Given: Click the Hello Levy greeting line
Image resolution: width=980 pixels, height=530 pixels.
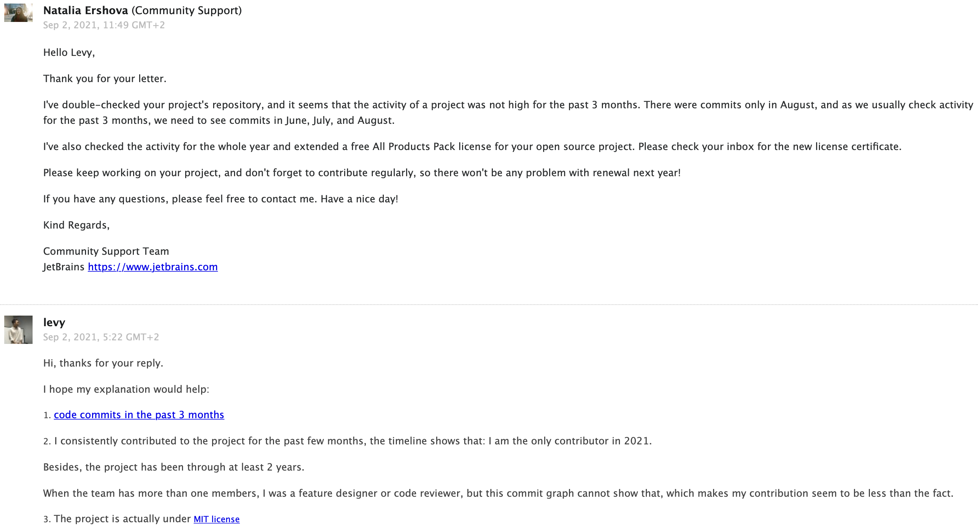Looking at the screenshot, I should pyautogui.click(x=69, y=52).
